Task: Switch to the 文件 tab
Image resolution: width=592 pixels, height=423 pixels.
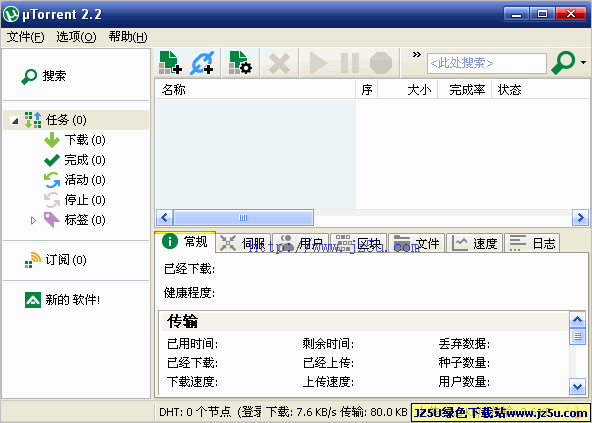Action: pos(416,243)
